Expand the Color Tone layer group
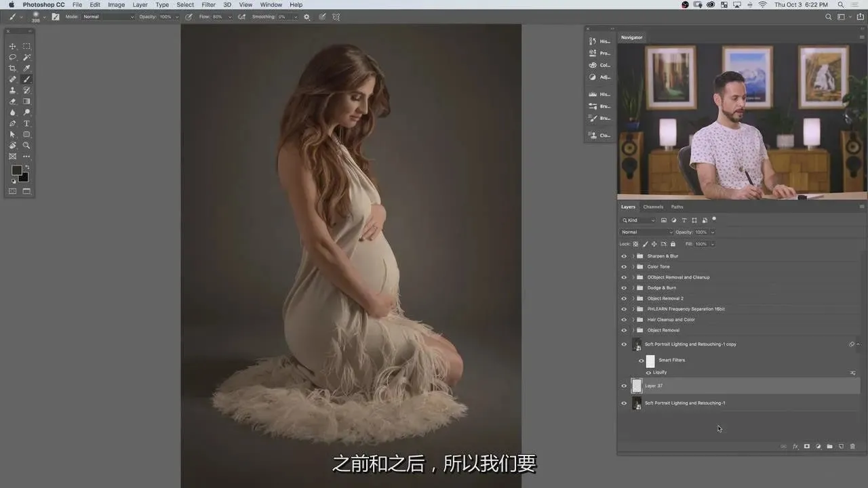868x488 pixels. point(633,267)
